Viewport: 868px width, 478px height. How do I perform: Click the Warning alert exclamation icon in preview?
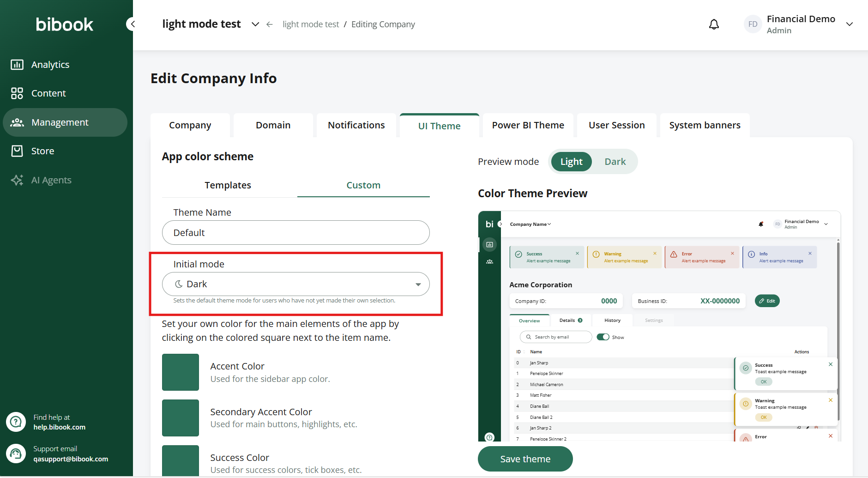(x=596, y=254)
